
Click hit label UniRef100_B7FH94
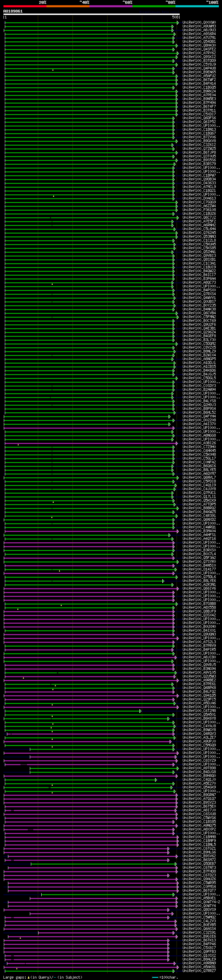tap(199, 103)
